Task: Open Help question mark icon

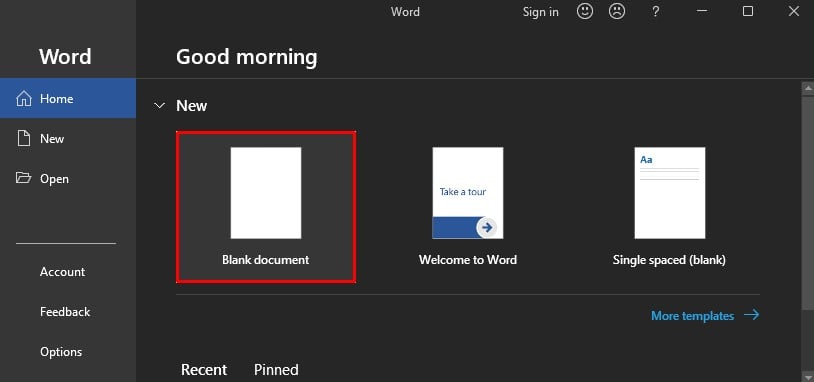Action: click(656, 12)
